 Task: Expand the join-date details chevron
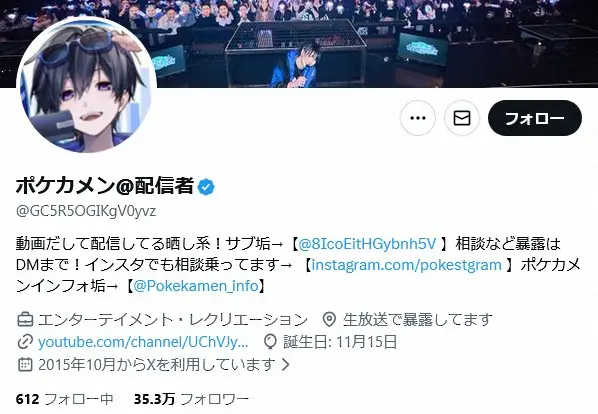pyautogui.click(x=286, y=365)
